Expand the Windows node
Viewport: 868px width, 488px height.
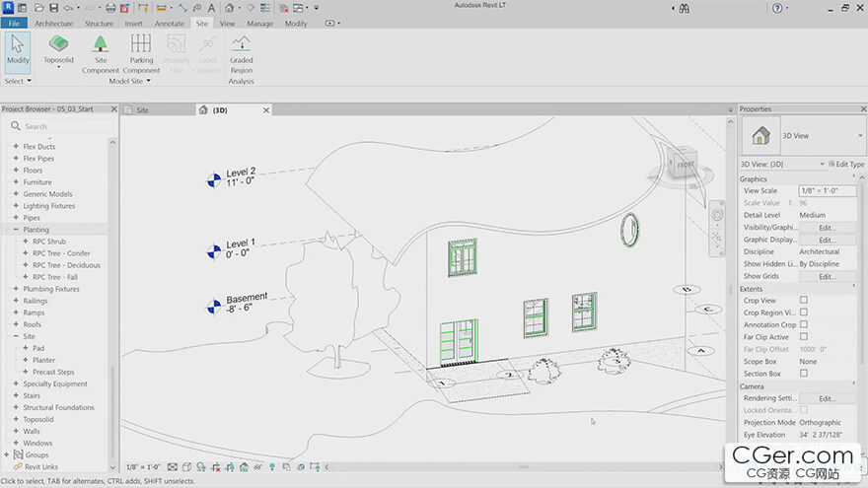tap(16, 443)
